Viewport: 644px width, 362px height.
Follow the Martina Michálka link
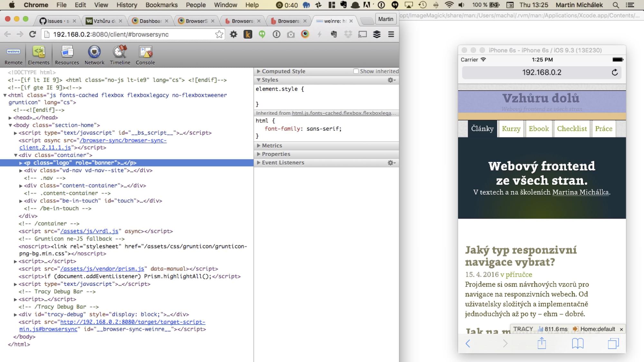click(x=580, y=192)
